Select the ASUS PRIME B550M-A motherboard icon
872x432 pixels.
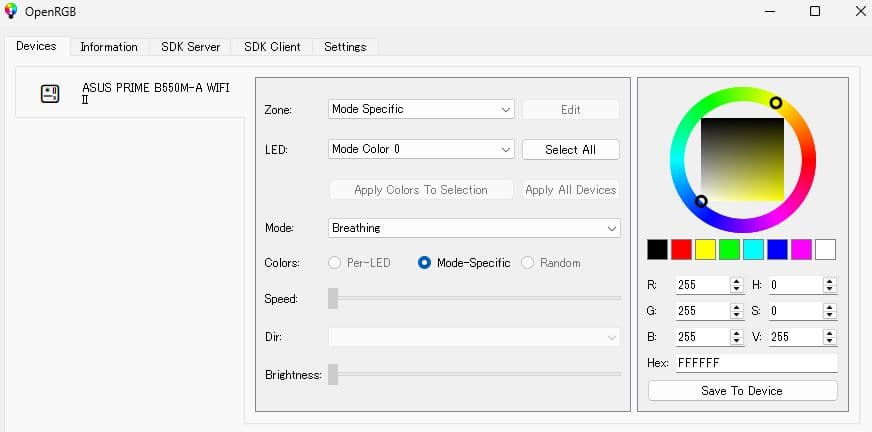click(50, 93)
